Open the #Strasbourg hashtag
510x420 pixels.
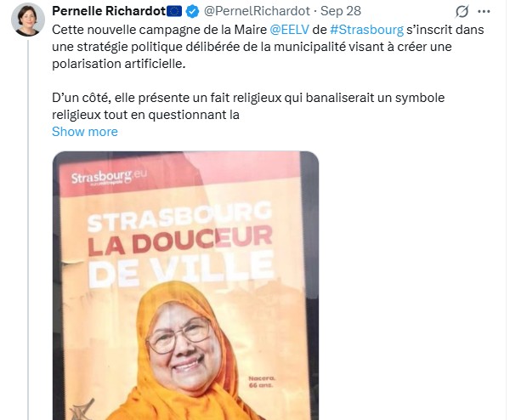[366, 30]
